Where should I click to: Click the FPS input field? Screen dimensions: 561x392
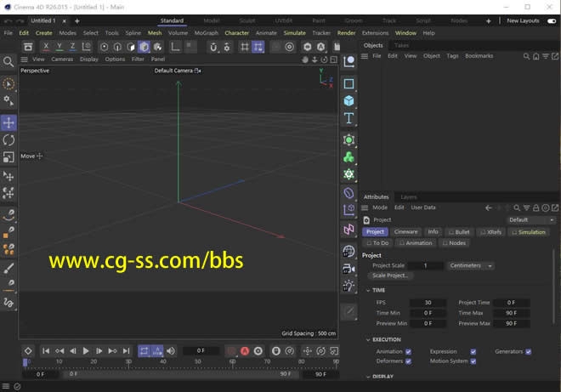428,302
